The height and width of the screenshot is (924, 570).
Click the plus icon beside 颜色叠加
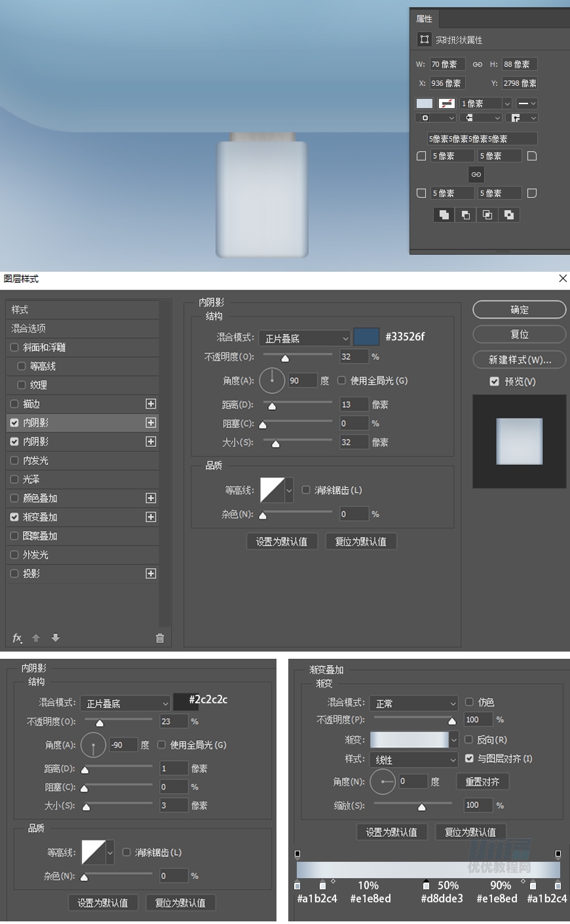151,498
